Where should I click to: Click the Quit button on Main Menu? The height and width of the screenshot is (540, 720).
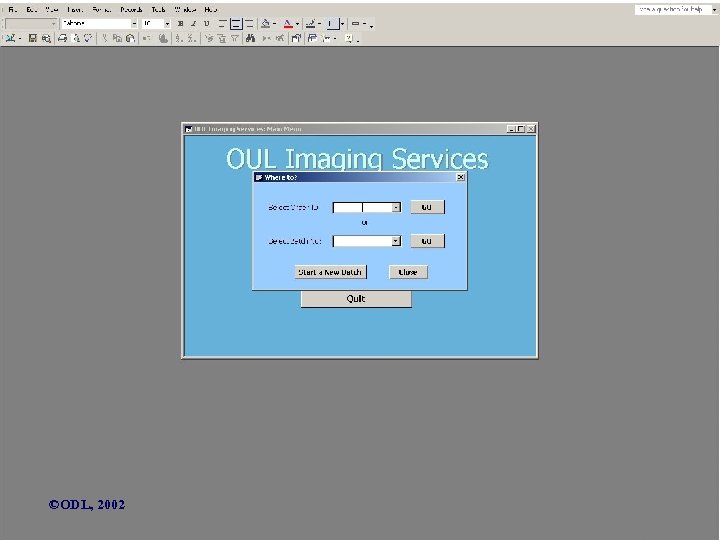point(356,299)
